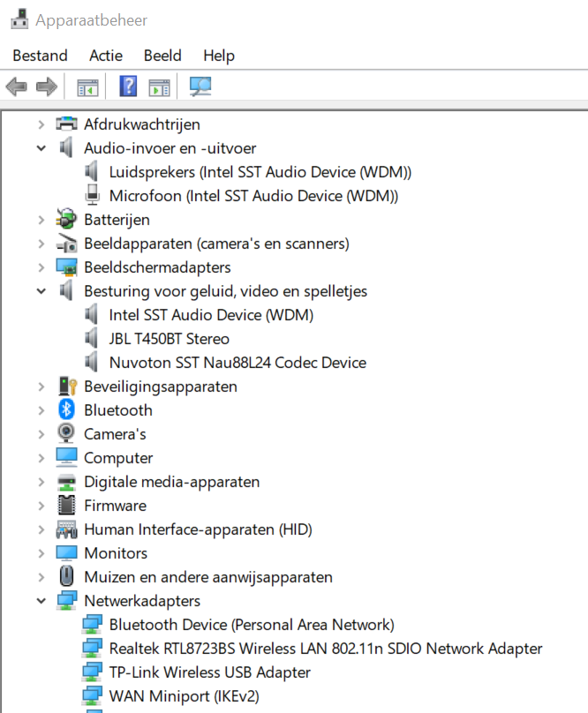The width and height of the screenshot is (588, 713).
Task: Select Microfoon (Intel SST Audio Device)
Action: (253, 196)
